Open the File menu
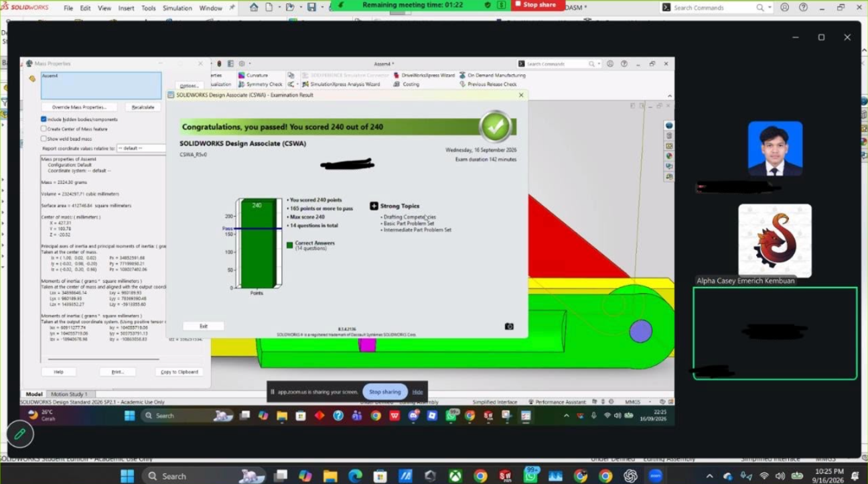This screenshot has height=484, width=868. coord(68,8)
